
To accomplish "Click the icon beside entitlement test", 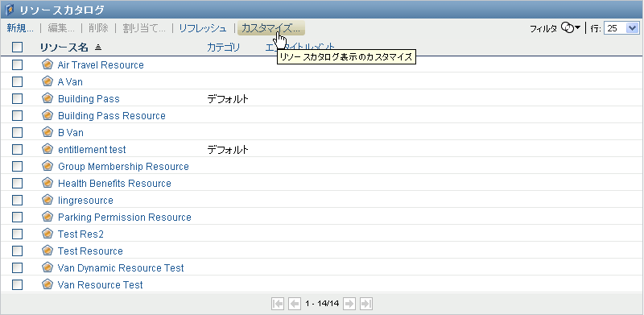I will [47, 148].
